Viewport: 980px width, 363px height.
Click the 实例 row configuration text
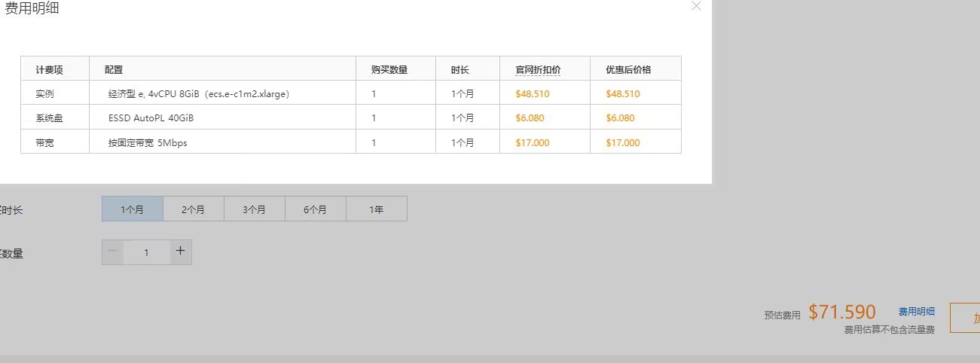199,94
